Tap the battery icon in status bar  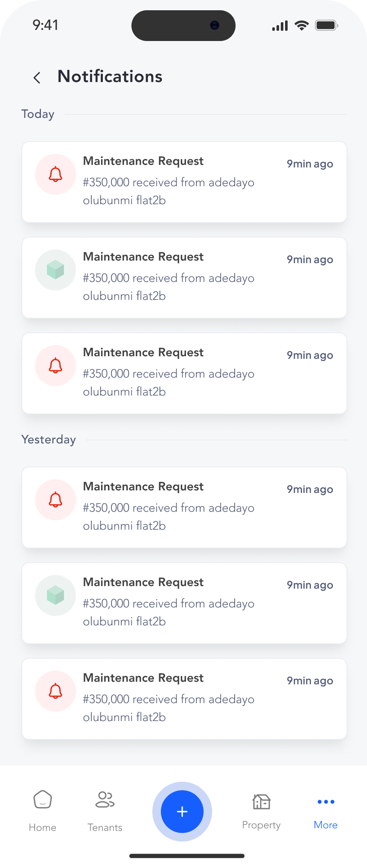pos(326,26)
